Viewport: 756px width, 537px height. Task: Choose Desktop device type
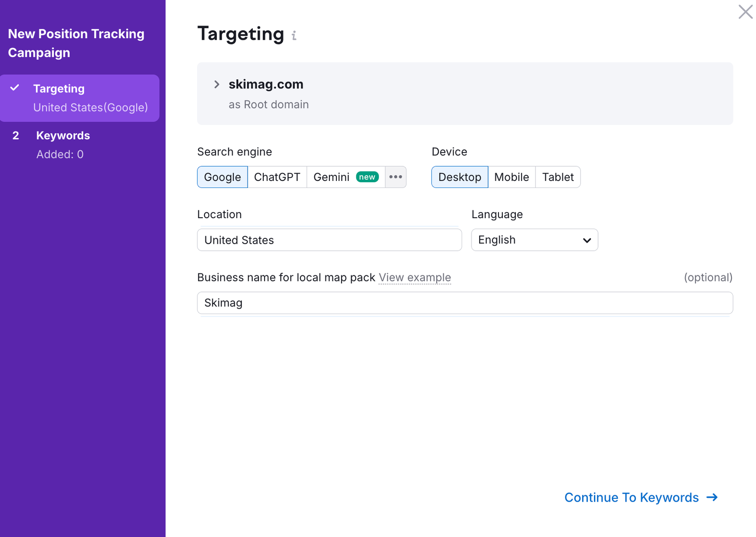coord(460,177)
